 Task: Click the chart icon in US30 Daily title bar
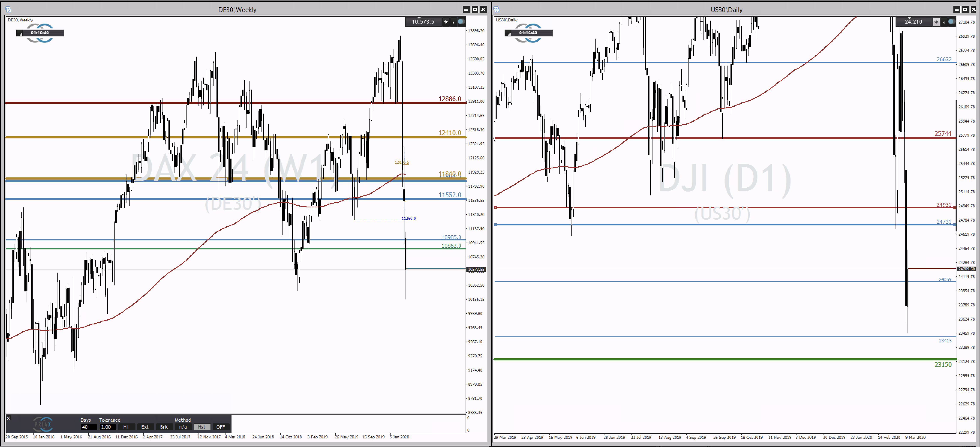pyautogui.click(x=496, y=9)
